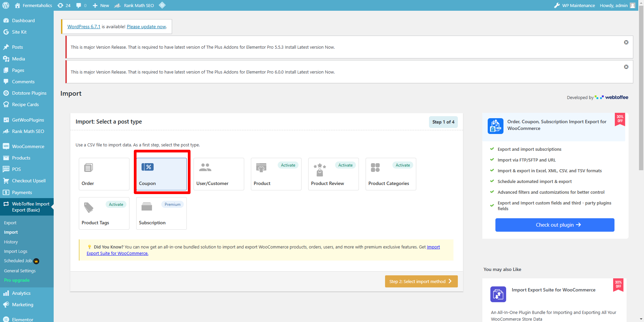Activate the Product import add-on
Image resolution: width=644 pixels, height=322 pixels.
click(x=288, y=165)
